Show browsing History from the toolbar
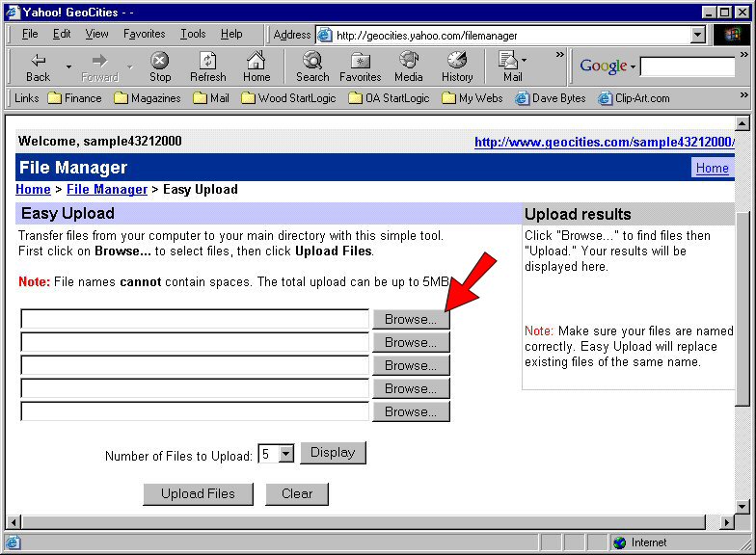This screenshot has width=756, height=555. 457,67
